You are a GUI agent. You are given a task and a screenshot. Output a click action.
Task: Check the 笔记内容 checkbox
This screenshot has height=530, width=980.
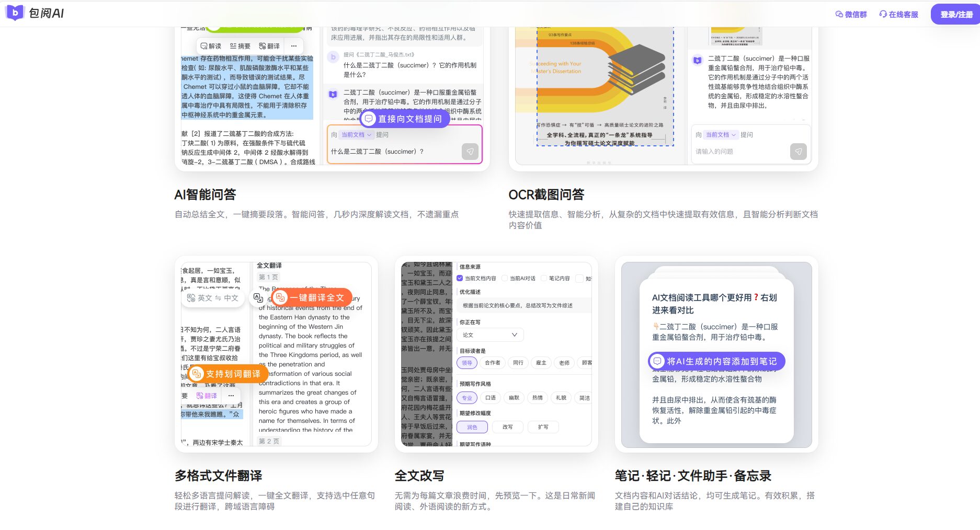pyautogui.click(x=544, y=278)
